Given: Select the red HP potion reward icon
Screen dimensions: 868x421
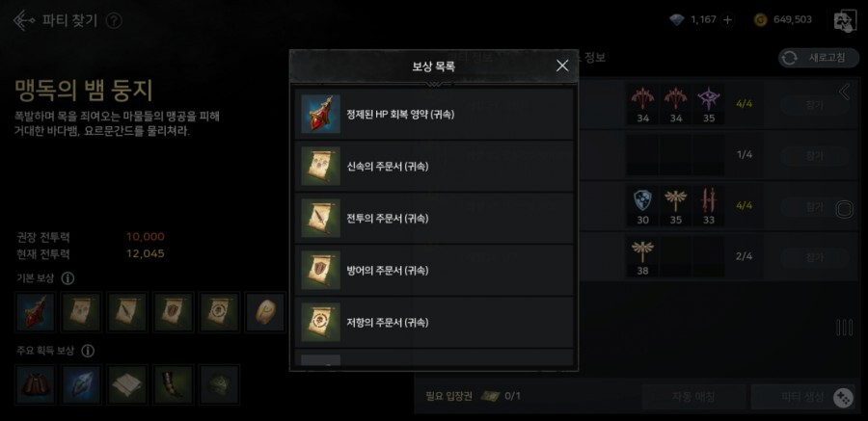Looking at the screenshot, I should [x=36, y=312].
